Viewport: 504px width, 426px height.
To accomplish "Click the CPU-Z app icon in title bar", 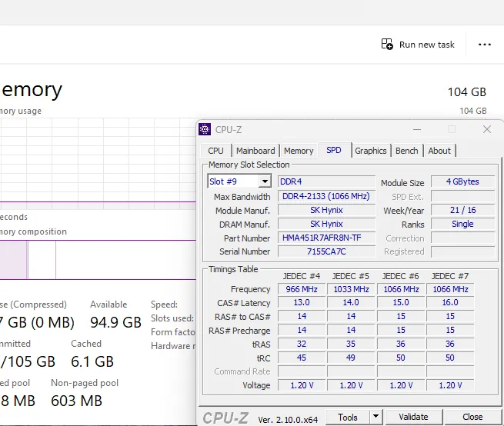I will 205,130.
